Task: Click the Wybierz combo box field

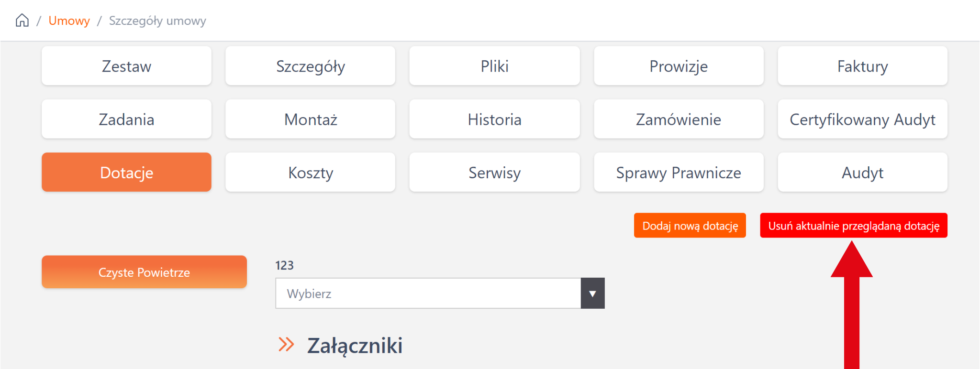Action: coord(428,293)
